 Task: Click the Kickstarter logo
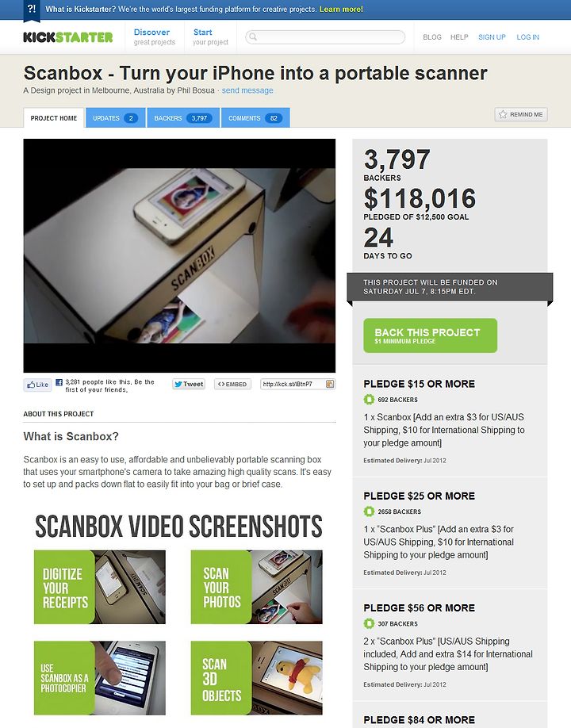coord(67,37)
